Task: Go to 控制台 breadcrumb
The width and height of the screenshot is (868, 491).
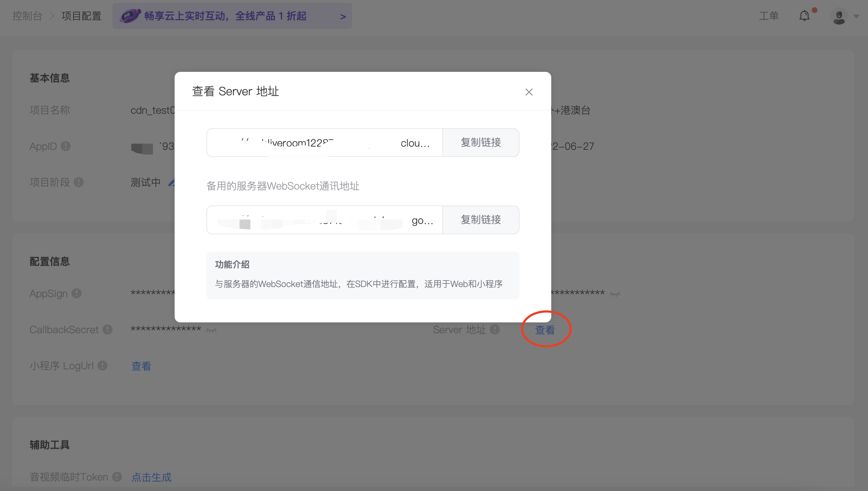Action: 27,16
